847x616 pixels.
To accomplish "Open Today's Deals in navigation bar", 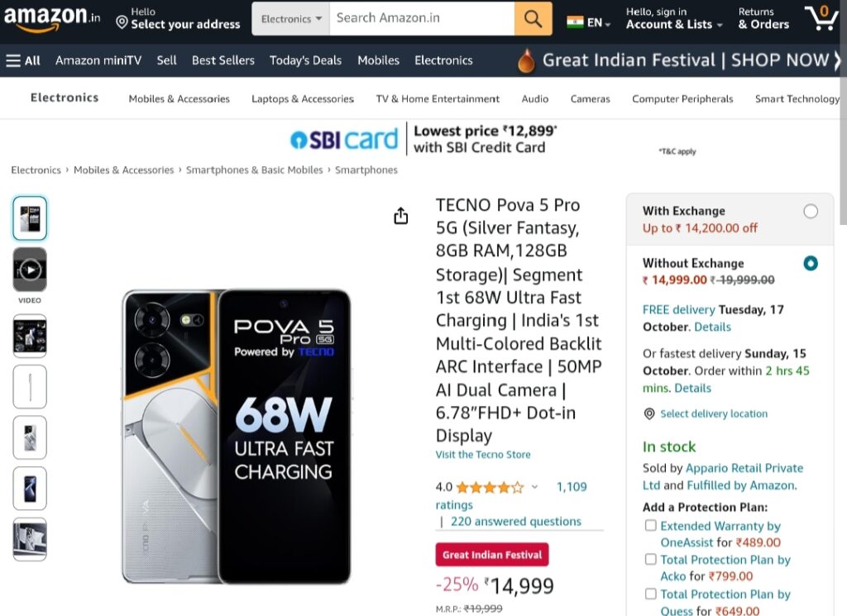I will [306, 60].
